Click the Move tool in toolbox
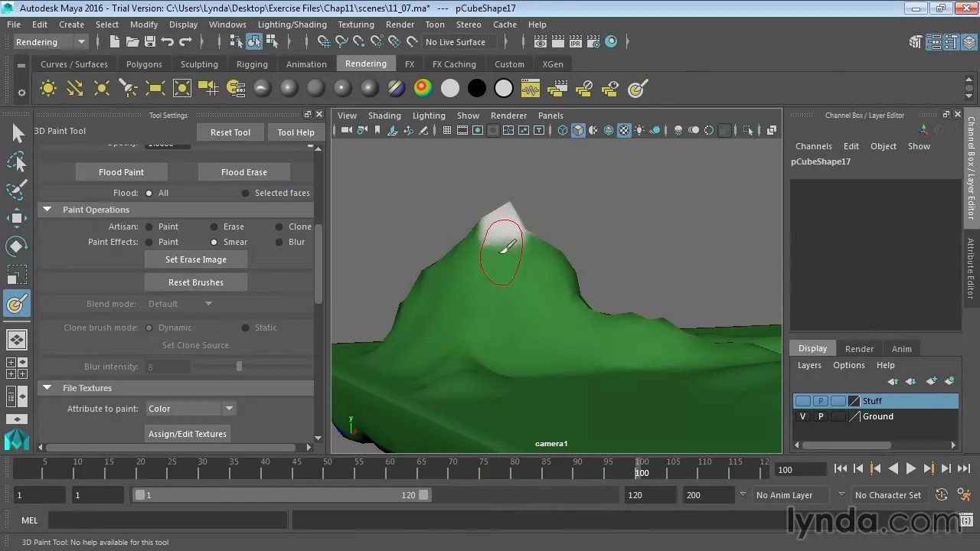The image size is (980, 551). point(17,218)
